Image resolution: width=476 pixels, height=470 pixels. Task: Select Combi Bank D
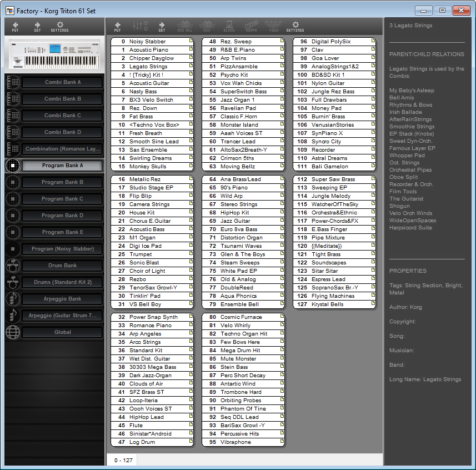(x=62, y=132)
